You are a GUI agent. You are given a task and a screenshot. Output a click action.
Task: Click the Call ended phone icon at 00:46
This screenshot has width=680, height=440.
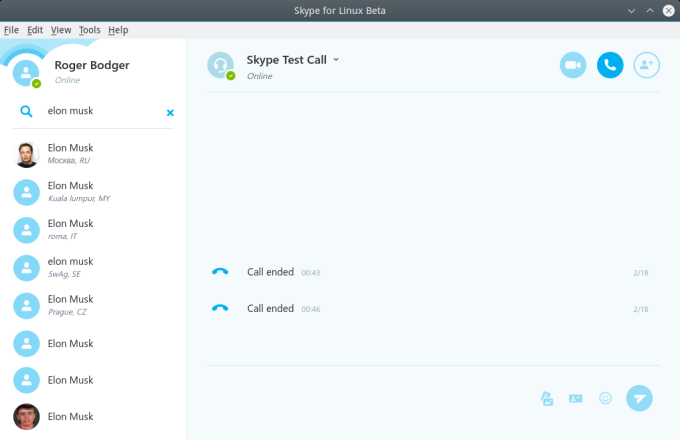tap(220, 308)
